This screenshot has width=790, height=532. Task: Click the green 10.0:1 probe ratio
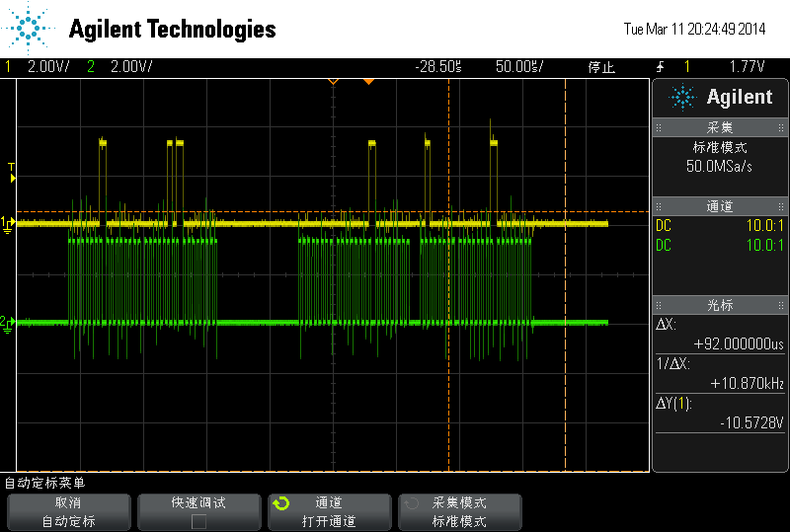[764, 246]
